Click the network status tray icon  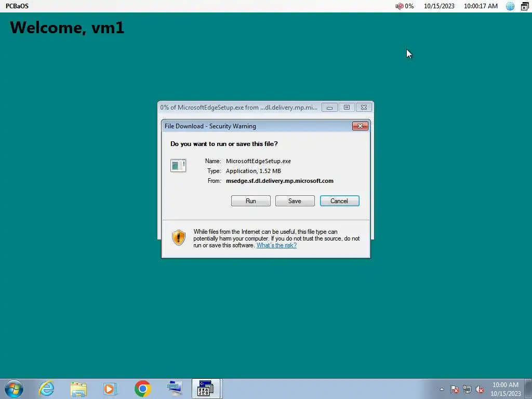467,390
